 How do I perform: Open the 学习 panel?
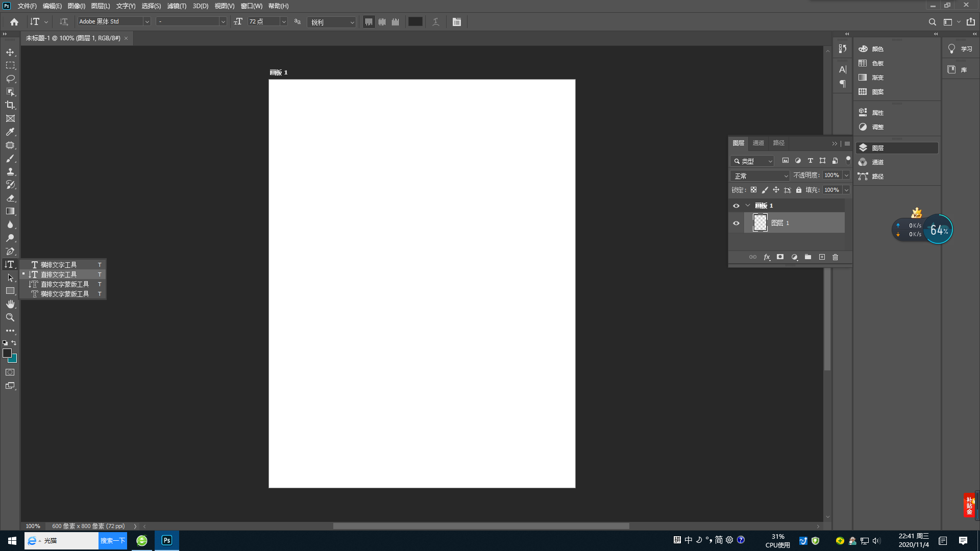(x=961, y=49)
